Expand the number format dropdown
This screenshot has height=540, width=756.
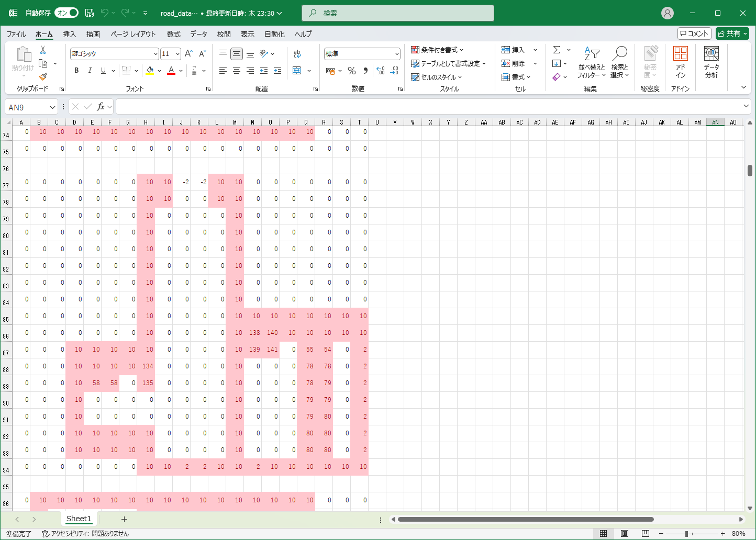pyautogui.click(x=397, y=54)
